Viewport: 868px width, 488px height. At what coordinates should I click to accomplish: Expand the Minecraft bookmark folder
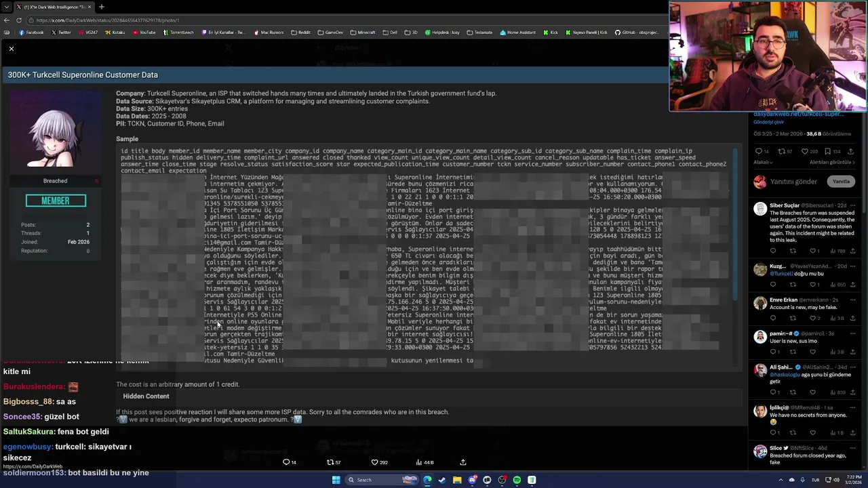(363, 33)
